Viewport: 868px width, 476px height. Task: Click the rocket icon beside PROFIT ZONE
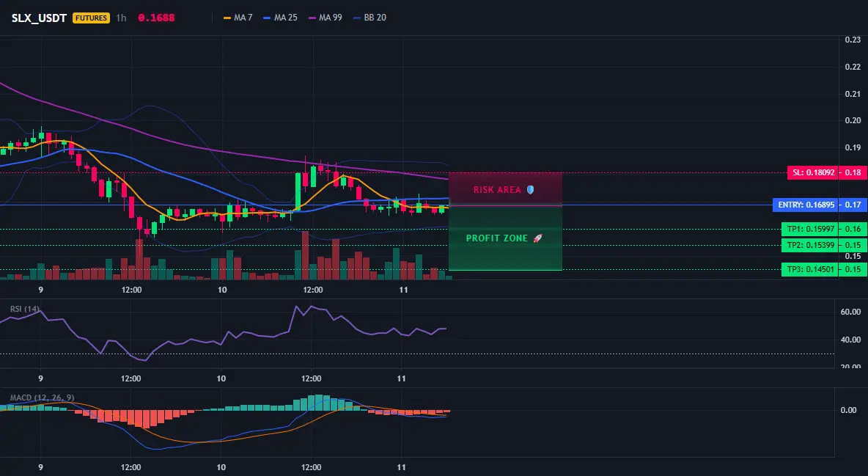click(537, 238)
